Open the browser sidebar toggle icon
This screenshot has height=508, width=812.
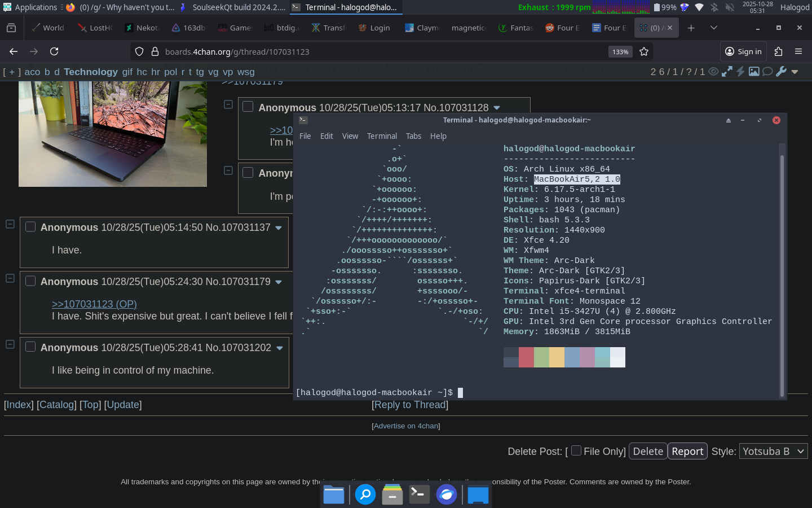point(11,28)
